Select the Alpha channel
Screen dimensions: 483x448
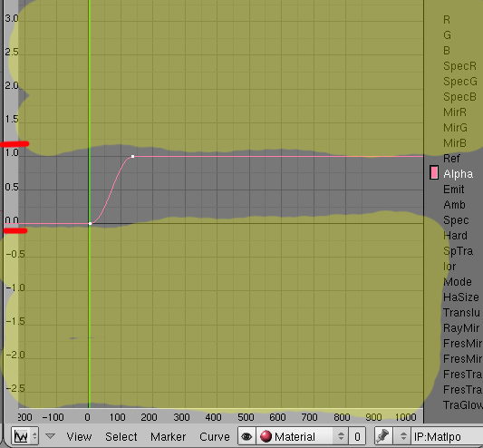tap(458, 174)
